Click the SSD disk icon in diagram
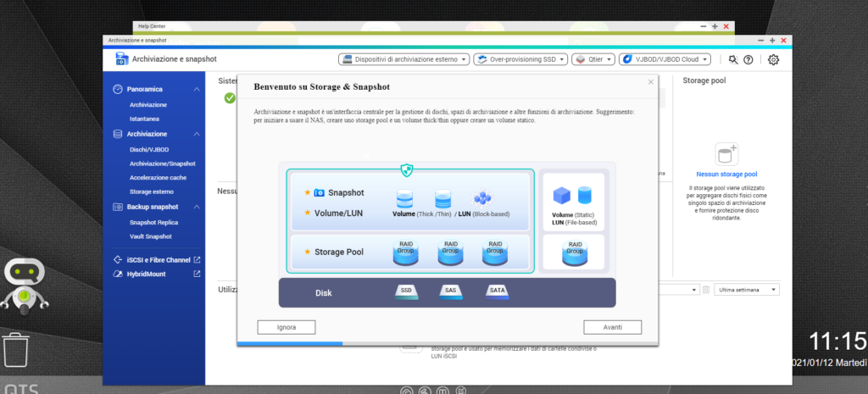Image resolution: width=868 pixels, height=394 pixels. (x=406, y=292)
